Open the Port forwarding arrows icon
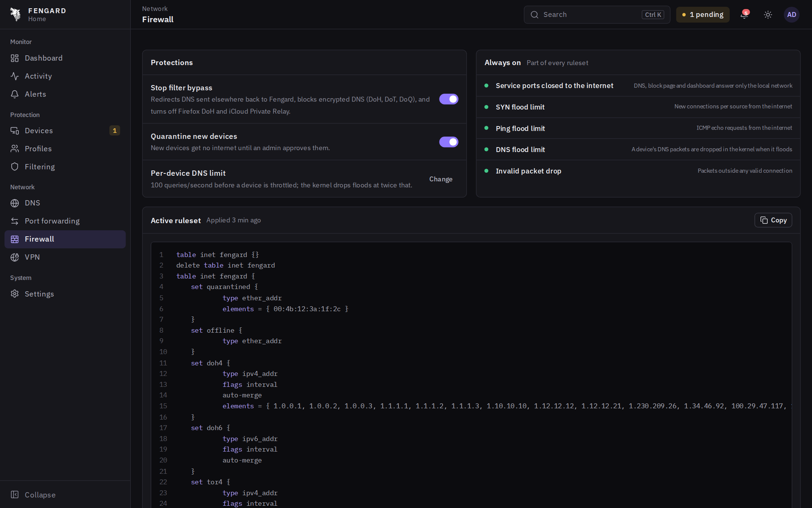This screenshot has height=508, width=812. [15, 221]
